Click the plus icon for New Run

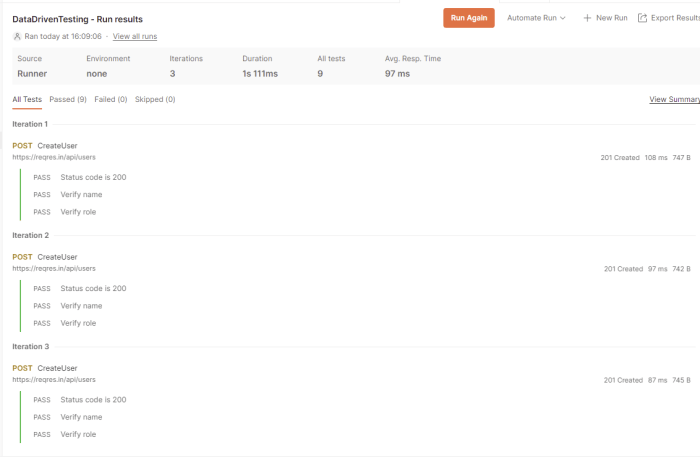[587, 18]
